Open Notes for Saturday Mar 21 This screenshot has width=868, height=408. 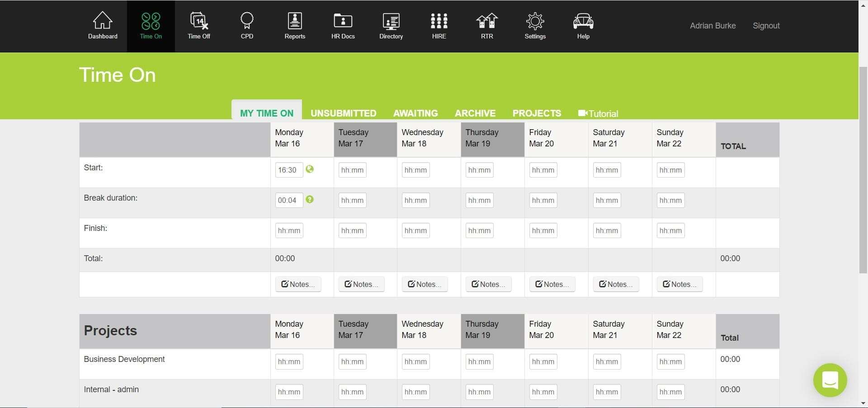click(x=616, y=284)
